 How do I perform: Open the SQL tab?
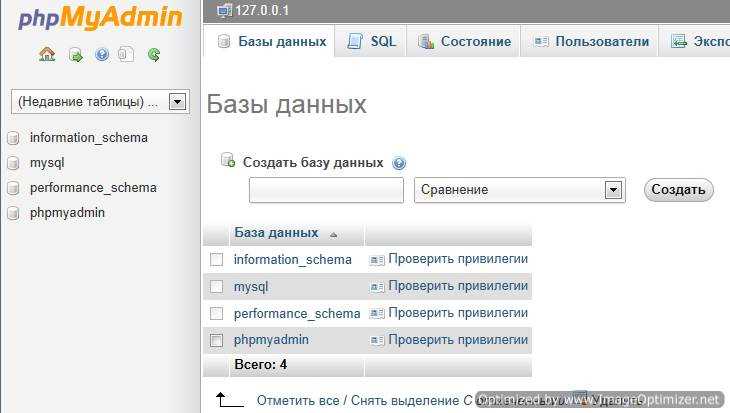click(371, 41)
